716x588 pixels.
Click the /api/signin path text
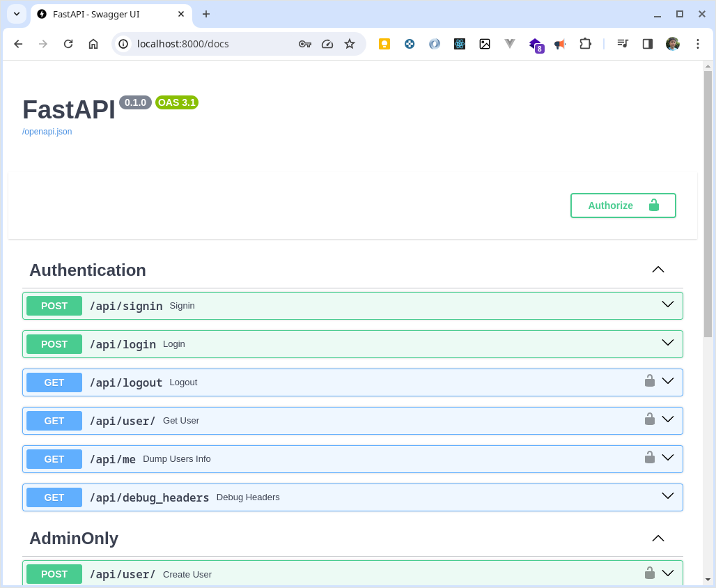126,306
